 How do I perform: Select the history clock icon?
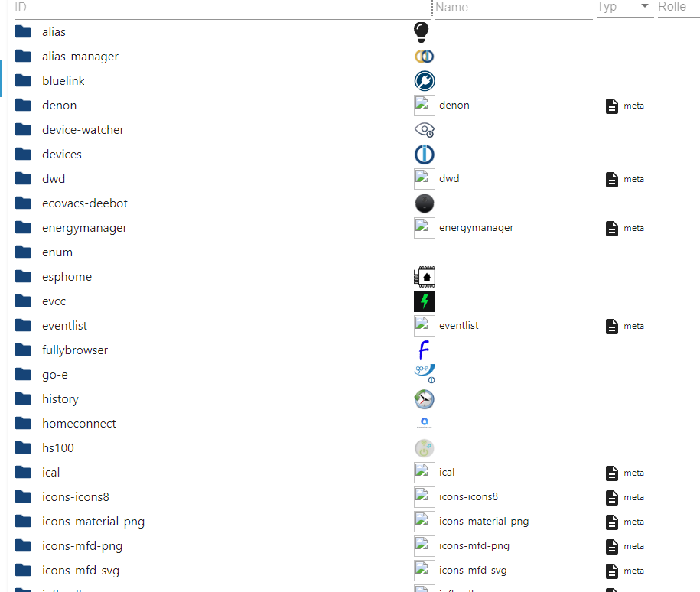pos(424,398)
